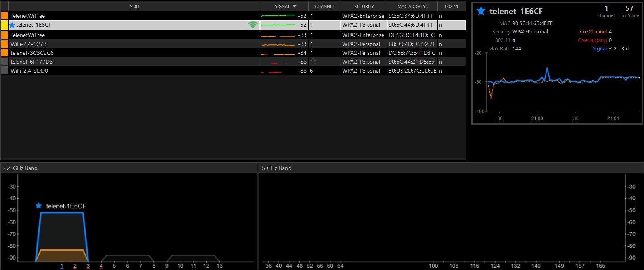This screenshot has height=270, width=644.
Task: Click the 57 Link Score value
Action: click(x=629, y=8)
